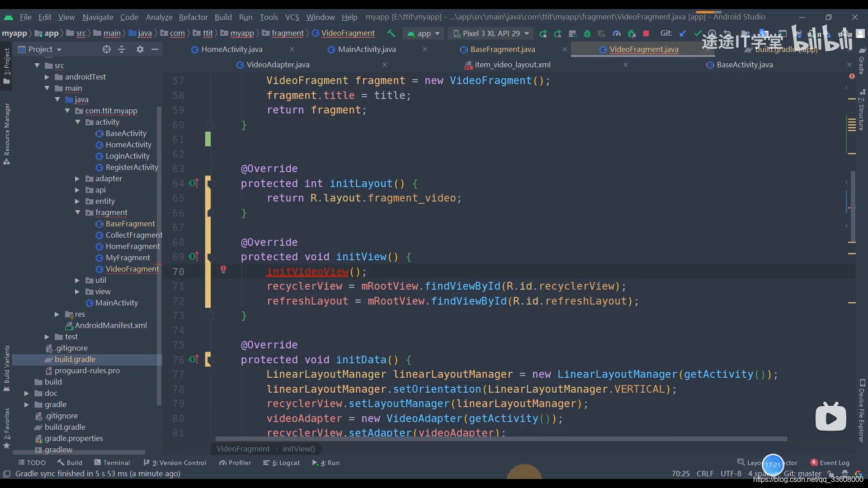The image size is (868, 488).
Task: Open Version Control tool window
Action: pyautogui.click(x=175, y=463)
